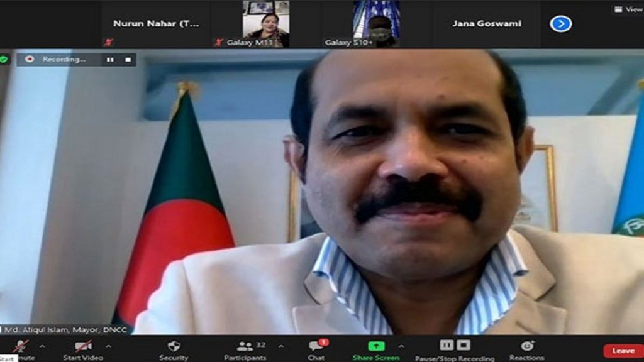Stop recording from the bottom toolbar
Image resolution: width=644 pixels, height=362 pixels.
[464, 344]
